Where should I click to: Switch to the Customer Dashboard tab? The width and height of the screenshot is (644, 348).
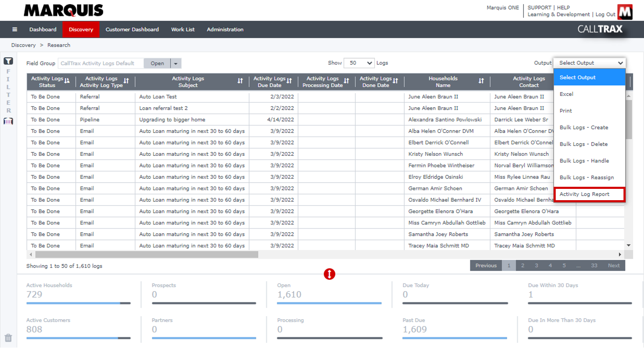(x=132, y=29)
